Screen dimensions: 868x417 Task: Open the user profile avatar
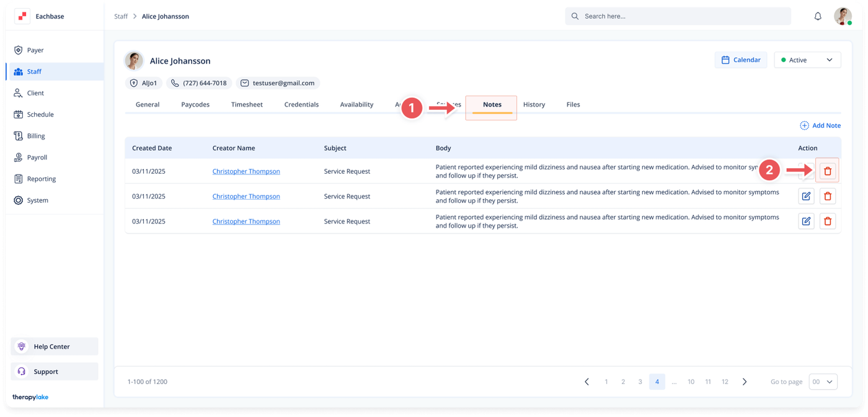tap(842, 16)
